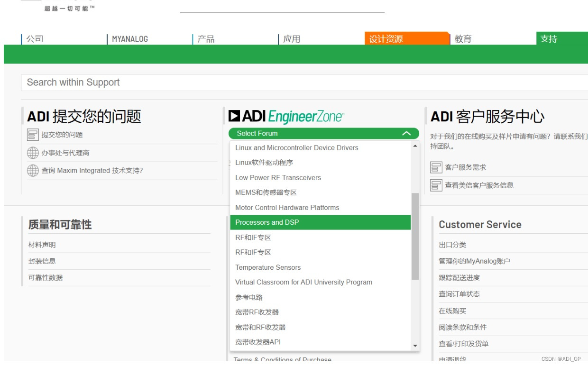Select 宽带收发器API forum option

point(321,342)
